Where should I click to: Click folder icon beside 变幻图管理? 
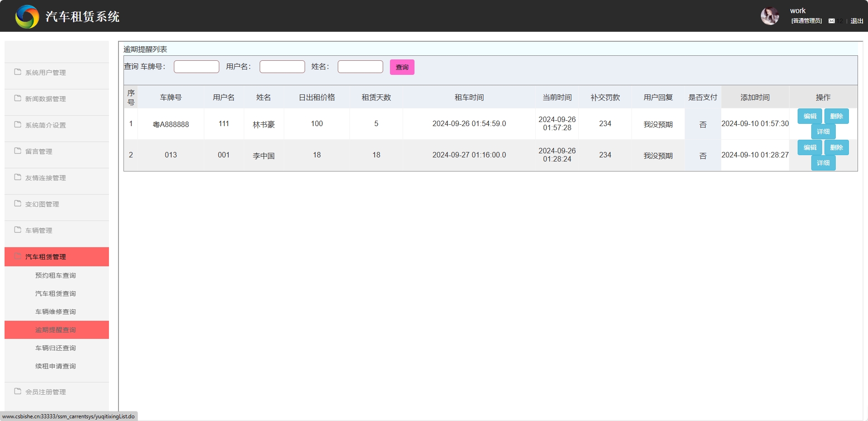pyautogui.click(x=18, y=204)
